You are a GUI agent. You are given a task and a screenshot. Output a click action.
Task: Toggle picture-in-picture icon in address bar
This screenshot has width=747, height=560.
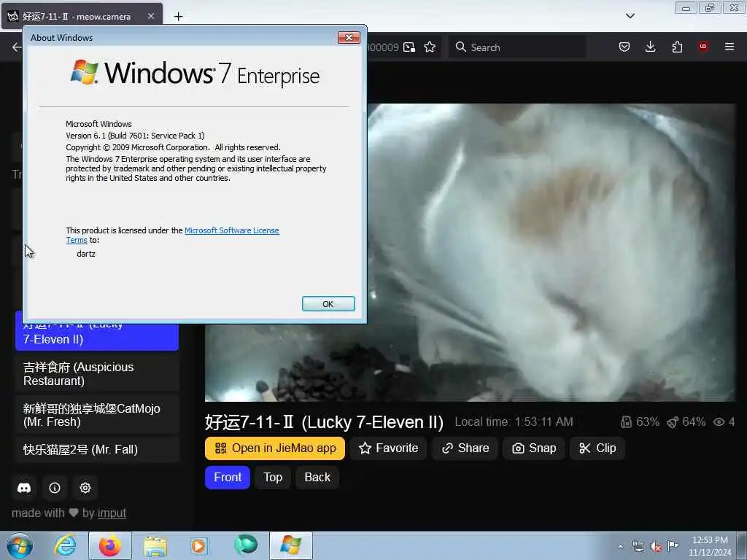(409, 47)
